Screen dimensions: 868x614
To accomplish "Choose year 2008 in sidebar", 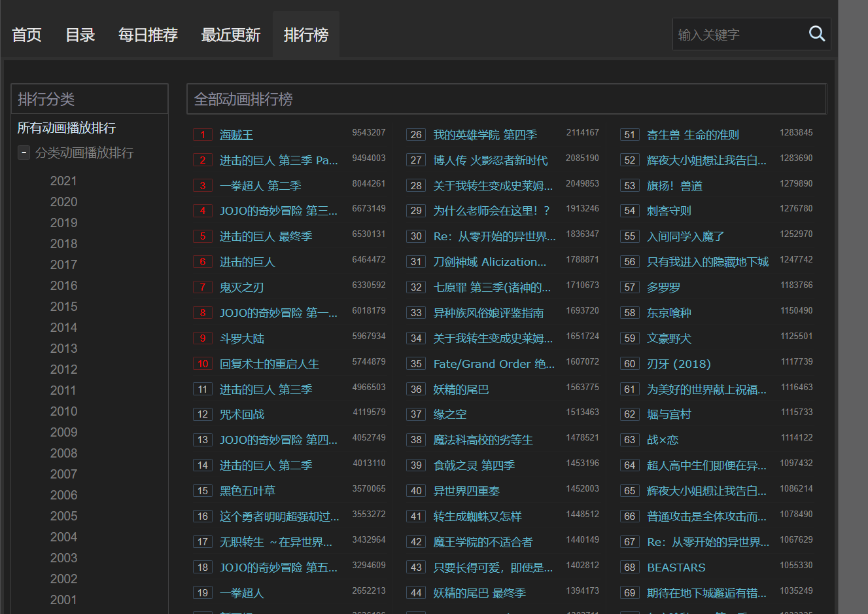I will 63,453.
